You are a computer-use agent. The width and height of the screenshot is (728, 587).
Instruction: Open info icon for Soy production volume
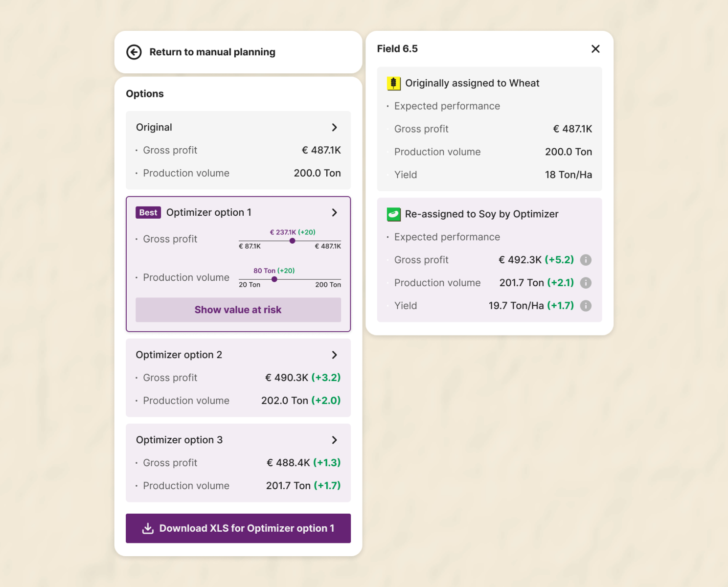586,283
